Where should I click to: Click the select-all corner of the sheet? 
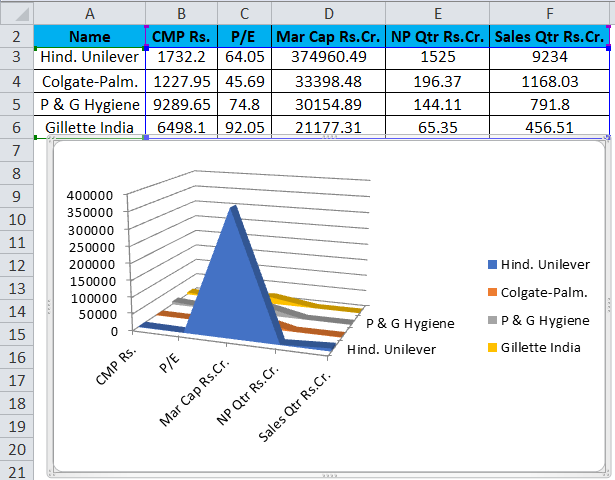17,14
